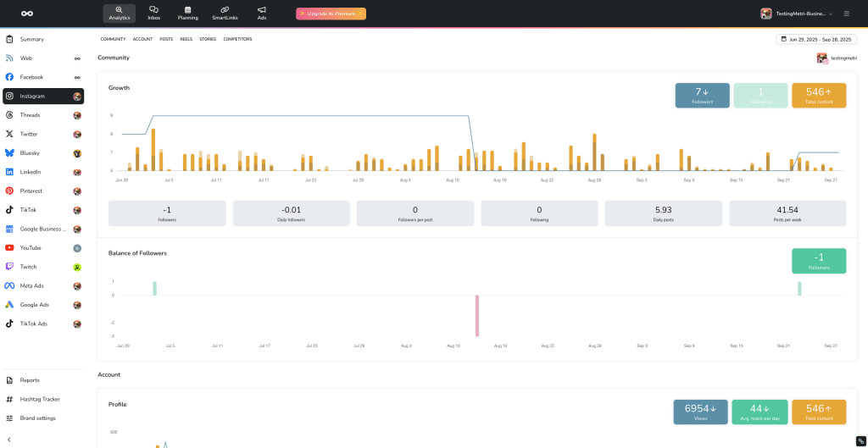Expand TestingMetri-Business account dropdown
This screenshot has height=448, width=868.
point(797,14)
